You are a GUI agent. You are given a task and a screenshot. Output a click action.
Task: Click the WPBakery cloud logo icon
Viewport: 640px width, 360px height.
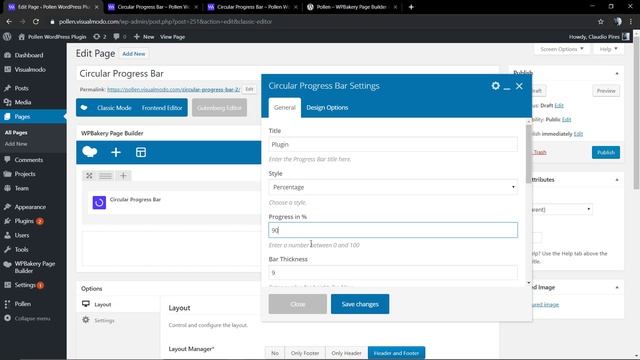tap(90, 152)
